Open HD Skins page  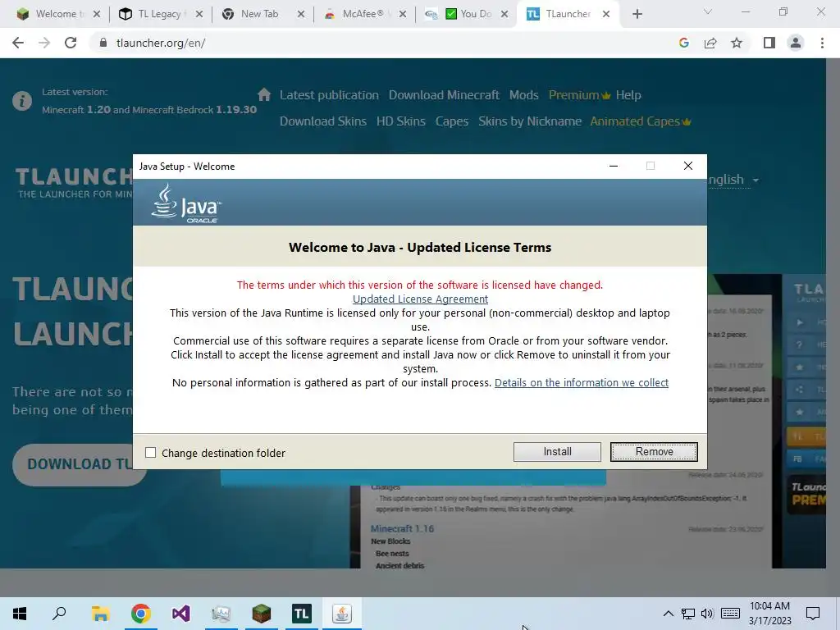point(400,121)
